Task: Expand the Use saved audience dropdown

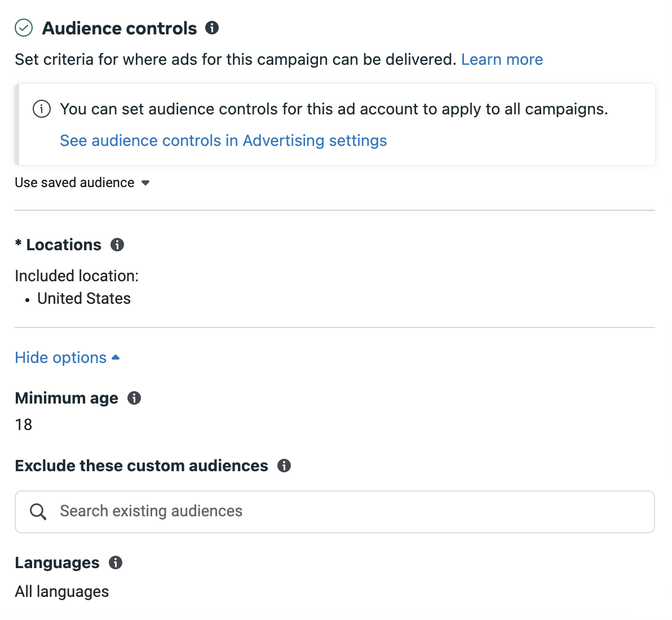Action: 82,183
